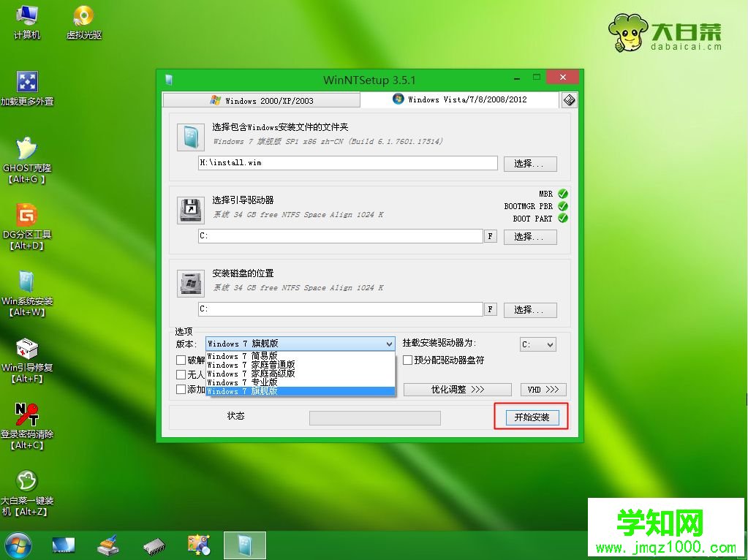Open the 优化调整 settings
The height and width of the screenshot is (560, 748).
[x=457, y=390]
